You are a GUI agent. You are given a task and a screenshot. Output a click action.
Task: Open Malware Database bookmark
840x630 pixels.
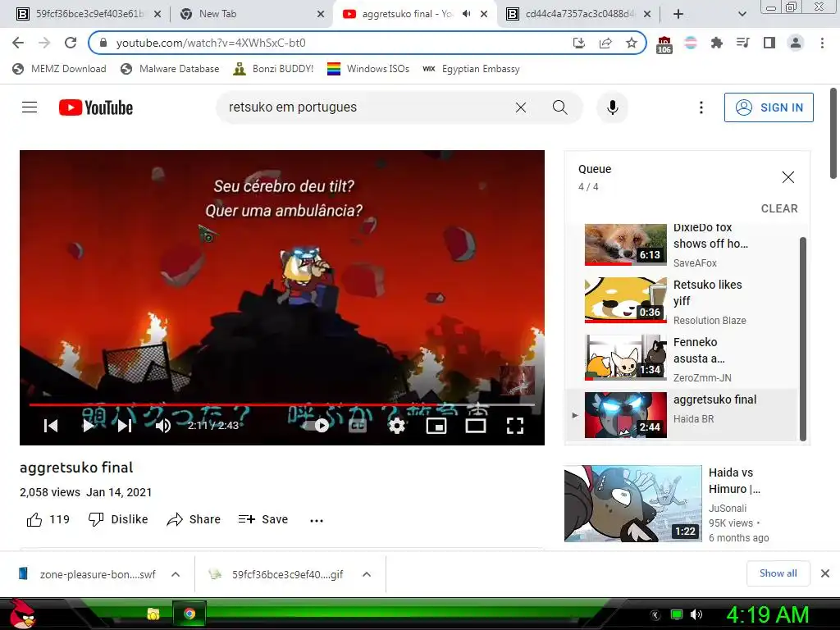point(171,69)
